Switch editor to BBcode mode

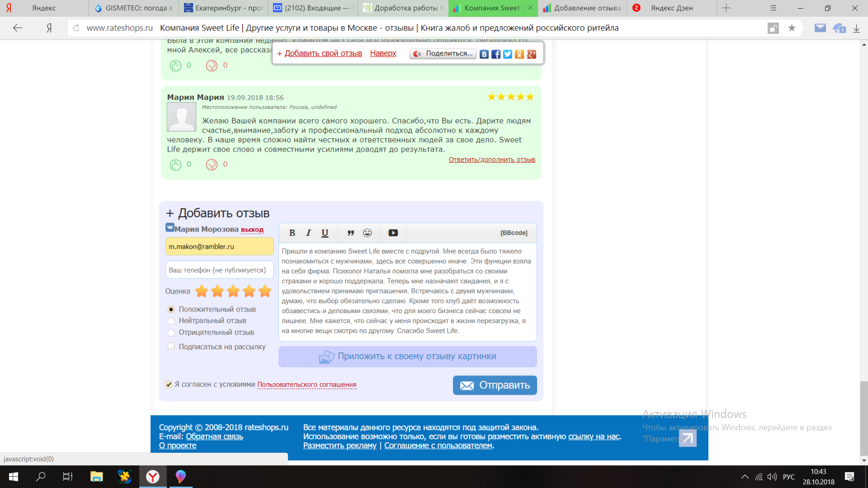click(514, 233)
